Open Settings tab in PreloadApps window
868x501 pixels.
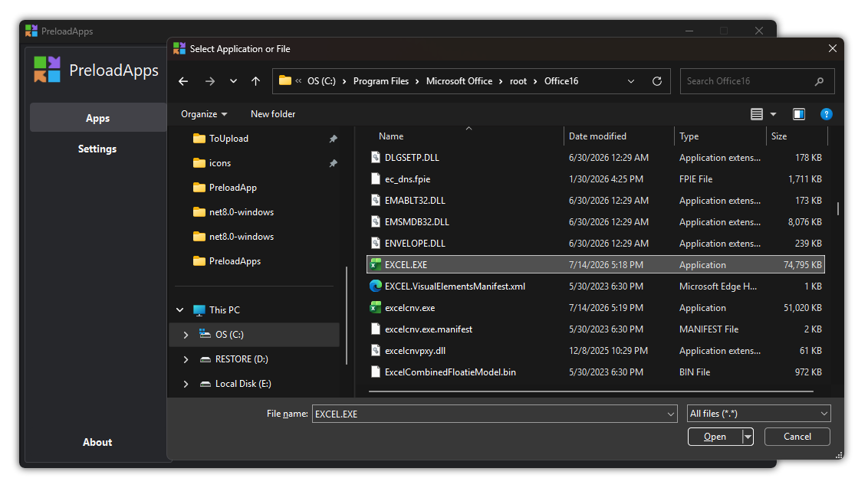tap(97, 149)
